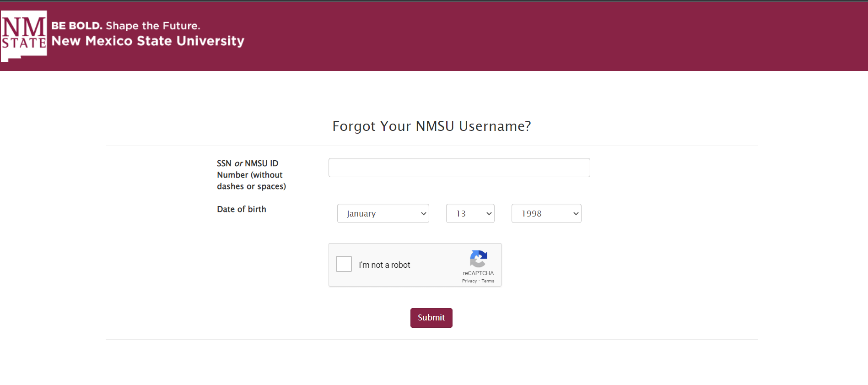Image resolution: width=868 pixels, height=385 pixels.
Task: Open the birth day dropdown showing 13
Action: tap(470, 213)
